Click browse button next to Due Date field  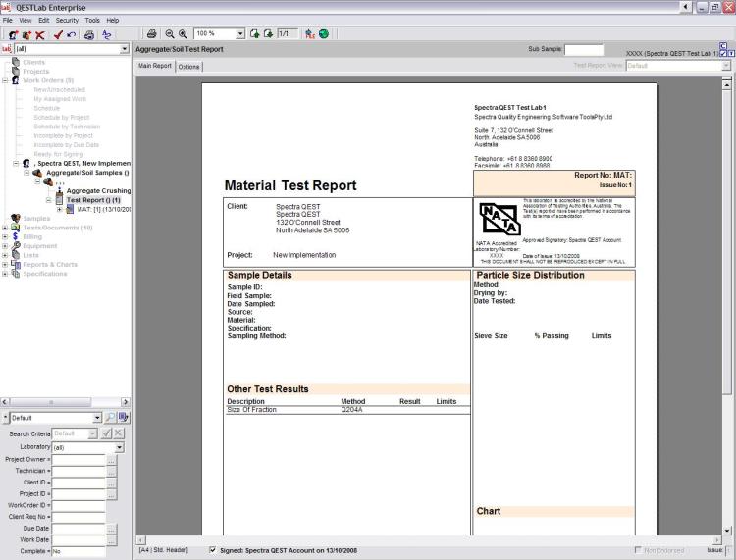click(111, 529)
